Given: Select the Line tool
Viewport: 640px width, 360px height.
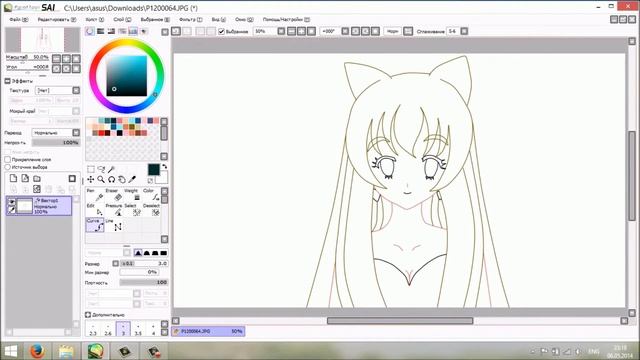Looking at the screenshot, I should (x=114, y=225).
